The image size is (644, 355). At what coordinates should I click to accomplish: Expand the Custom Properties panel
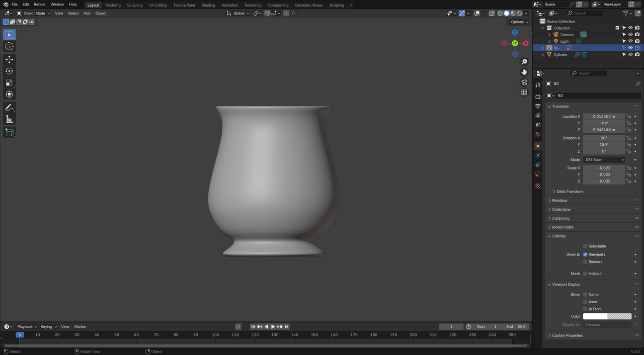point(567,335)
